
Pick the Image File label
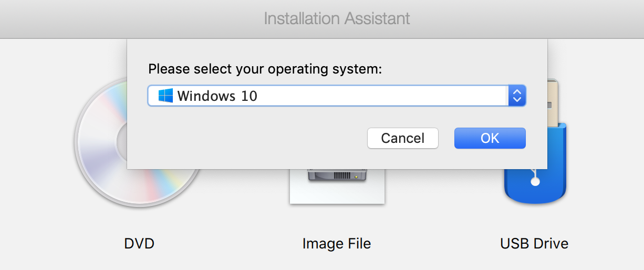click(337, 244)
